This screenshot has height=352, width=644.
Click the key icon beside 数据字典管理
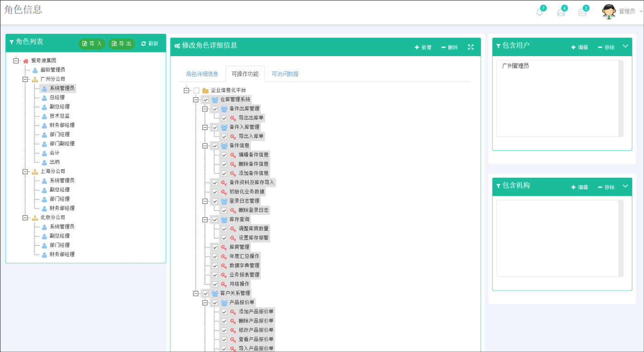[x=224, y=266]
